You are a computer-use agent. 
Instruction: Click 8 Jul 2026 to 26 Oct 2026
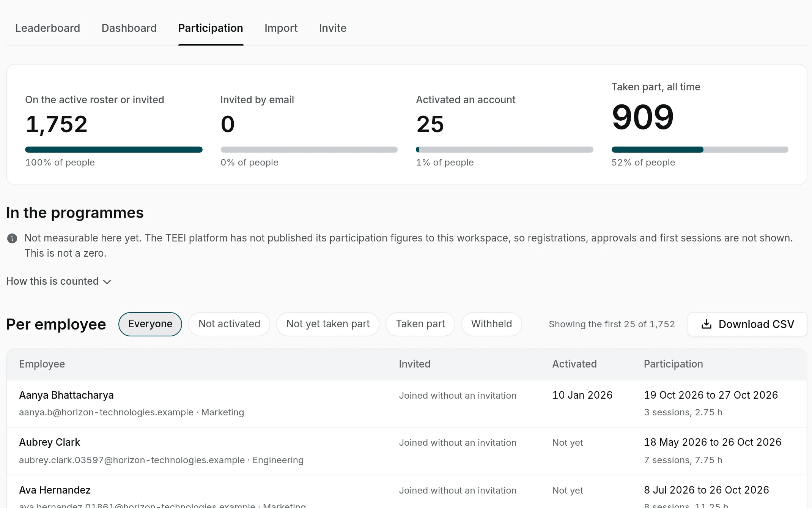(707, 490)
